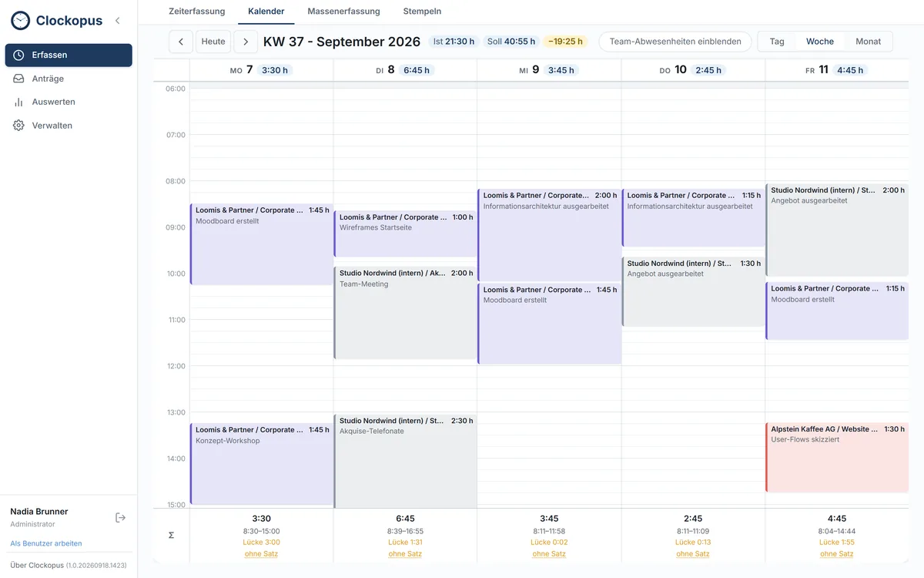Switch to Woche view
The image size is (924, 578).
pos(820,42)
